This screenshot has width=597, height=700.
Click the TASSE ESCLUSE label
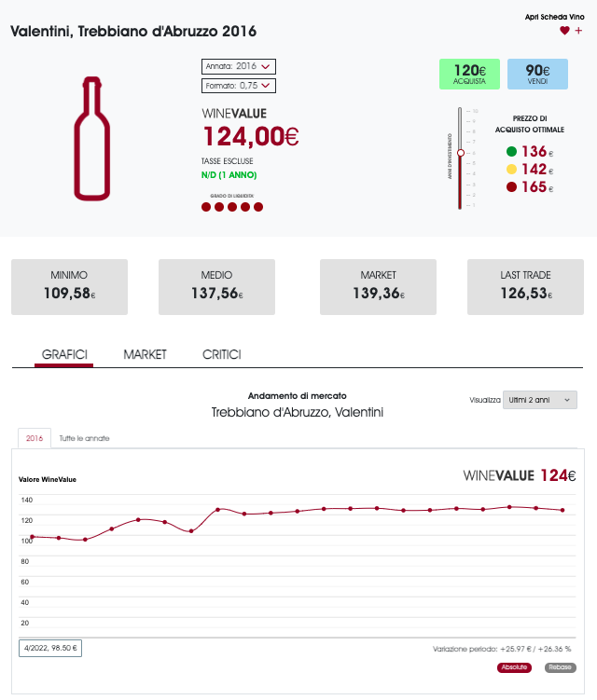click(227, 161)
